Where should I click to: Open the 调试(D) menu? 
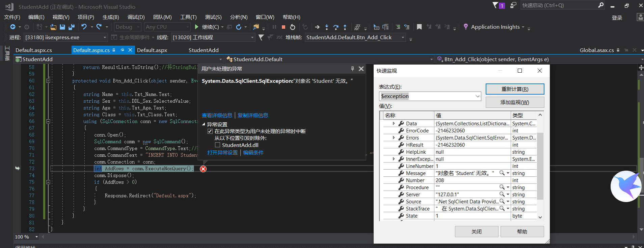(136, 17)
